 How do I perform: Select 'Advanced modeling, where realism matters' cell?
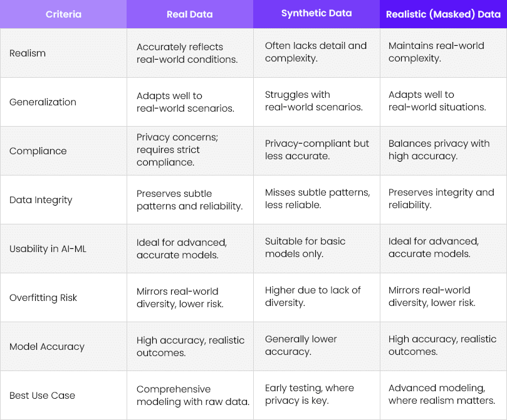pos(442,394)
